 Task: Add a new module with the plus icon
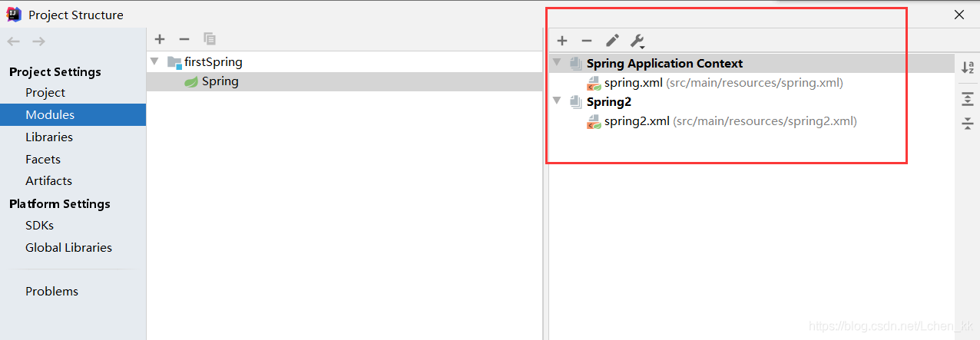[160, 39]
